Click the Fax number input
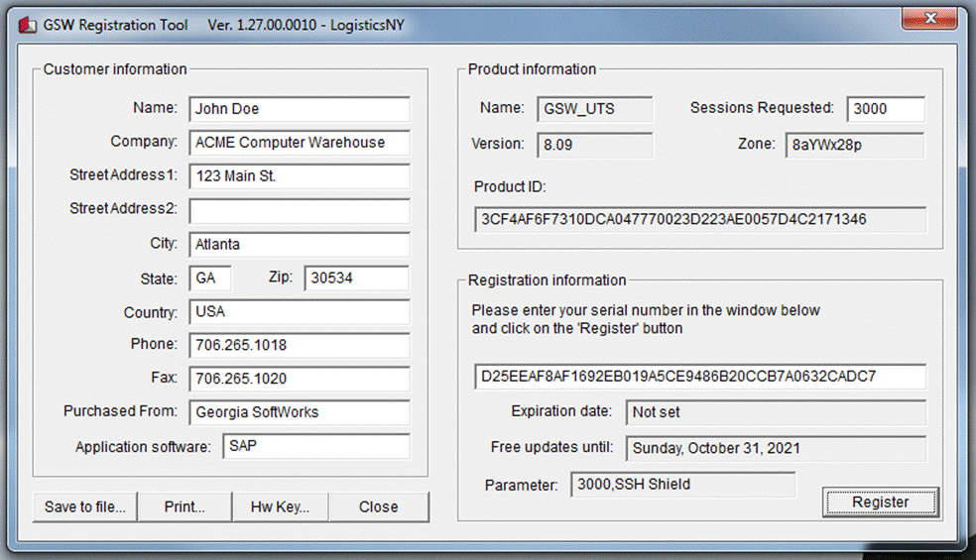The height and width of the screenshot is (560, 976). 299,379
